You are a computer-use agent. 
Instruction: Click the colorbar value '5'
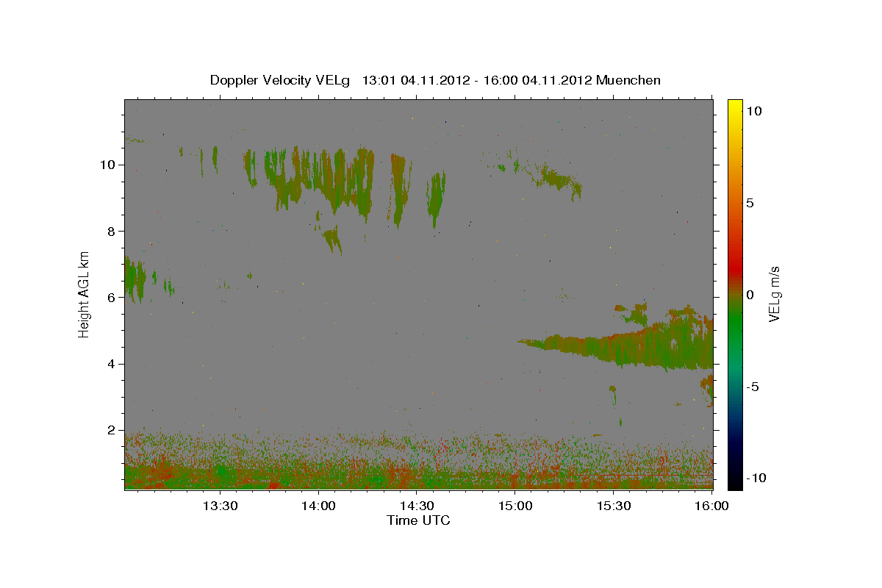(x=750, y=202)
